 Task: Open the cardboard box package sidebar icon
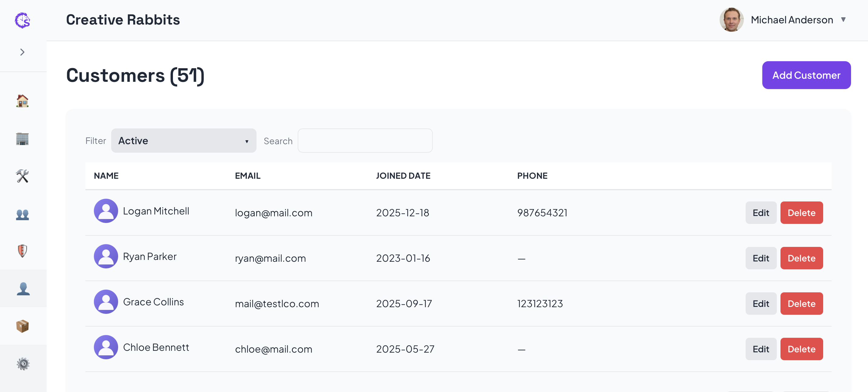pos(23,326)
